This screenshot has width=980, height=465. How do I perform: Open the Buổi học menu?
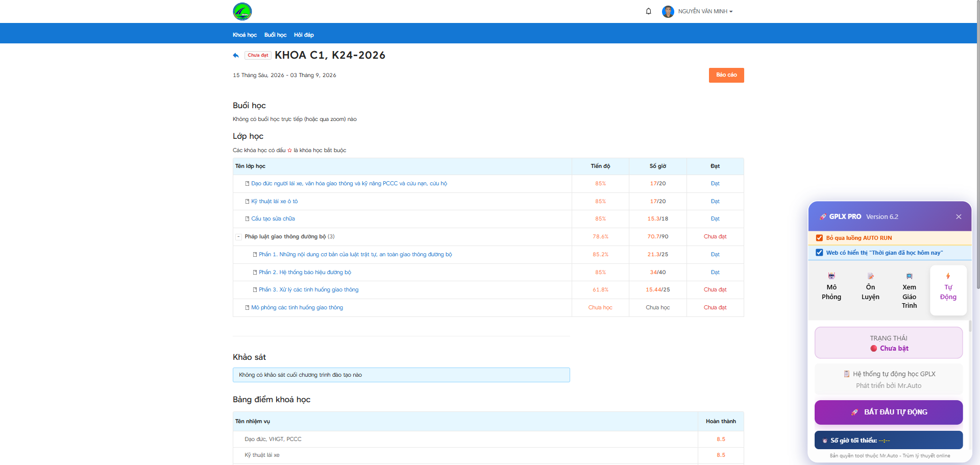point(275,35)
